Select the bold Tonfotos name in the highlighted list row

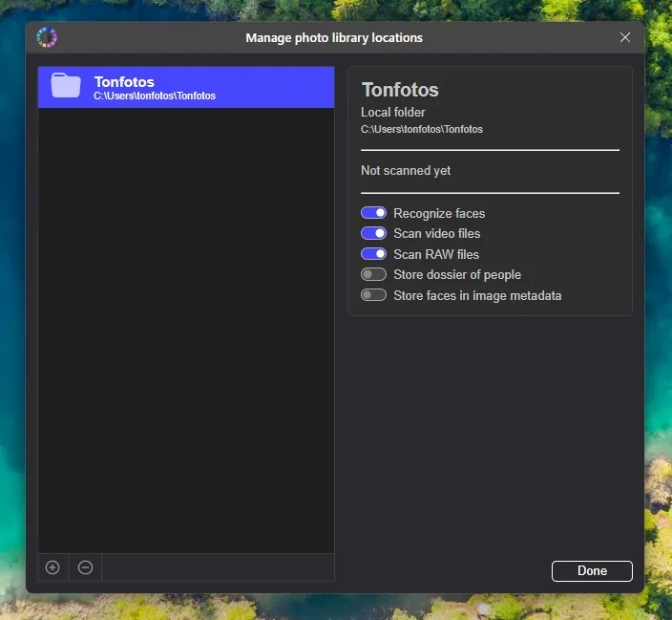[124, 81]
